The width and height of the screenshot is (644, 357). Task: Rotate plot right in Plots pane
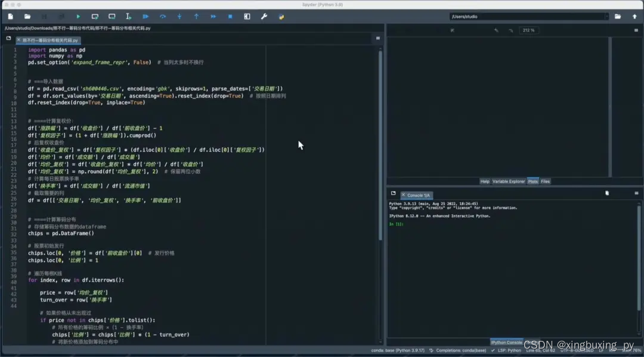(511, 30)
